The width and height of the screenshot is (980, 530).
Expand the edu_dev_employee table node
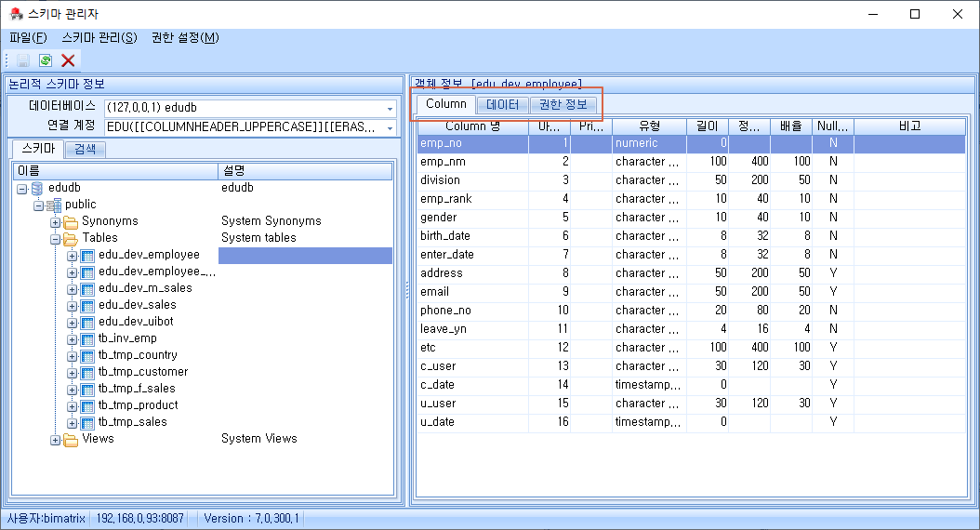coord(73,257)
